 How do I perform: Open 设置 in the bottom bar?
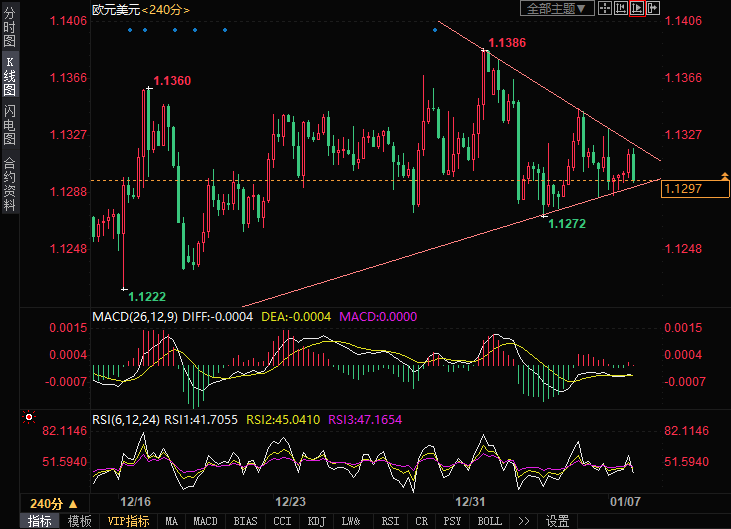(x=557, y=521)
